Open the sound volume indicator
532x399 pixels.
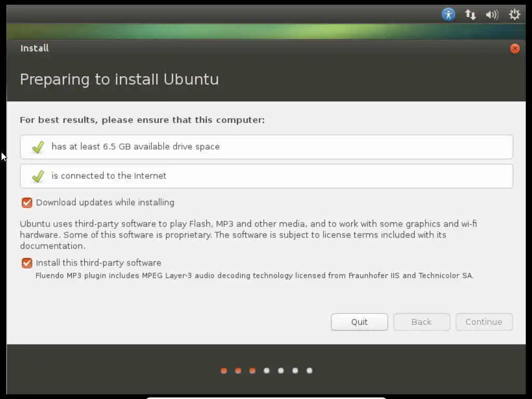[x=492, y=15]
